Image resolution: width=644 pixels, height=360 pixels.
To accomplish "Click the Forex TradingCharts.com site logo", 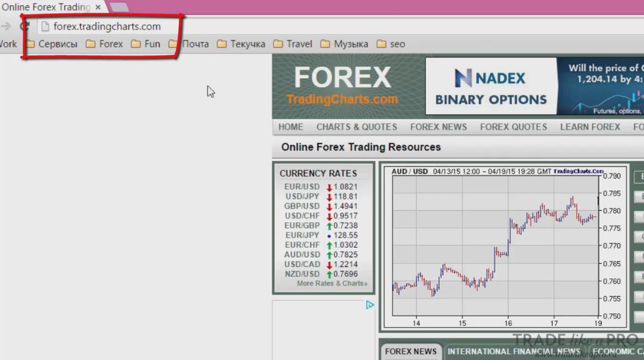I will click(x=342, y=86).
